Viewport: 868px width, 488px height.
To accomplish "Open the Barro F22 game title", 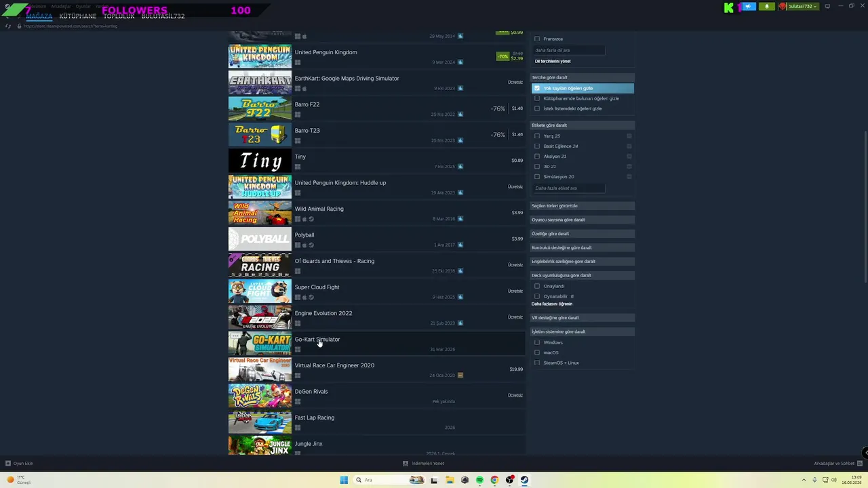I will point(307,104).
